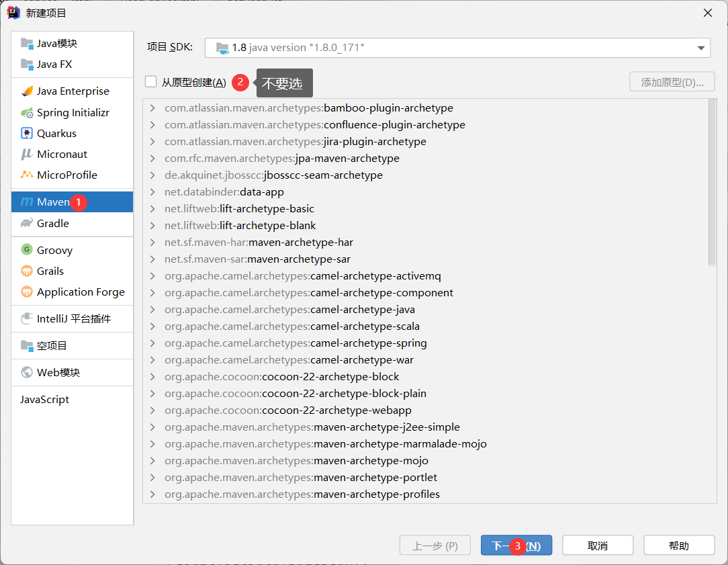
Task: Click the Gradle elephant icon
Action: click(27, 223)
